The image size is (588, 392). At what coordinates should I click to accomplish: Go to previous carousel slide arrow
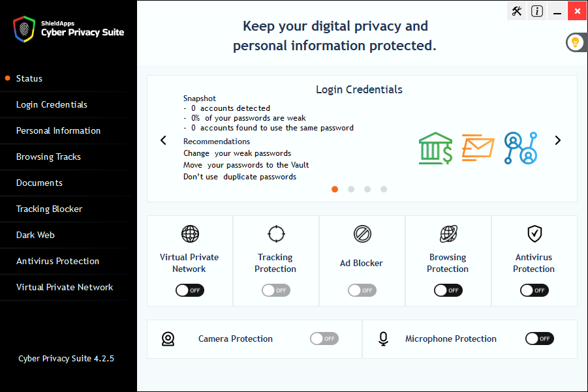coord(163,140)
